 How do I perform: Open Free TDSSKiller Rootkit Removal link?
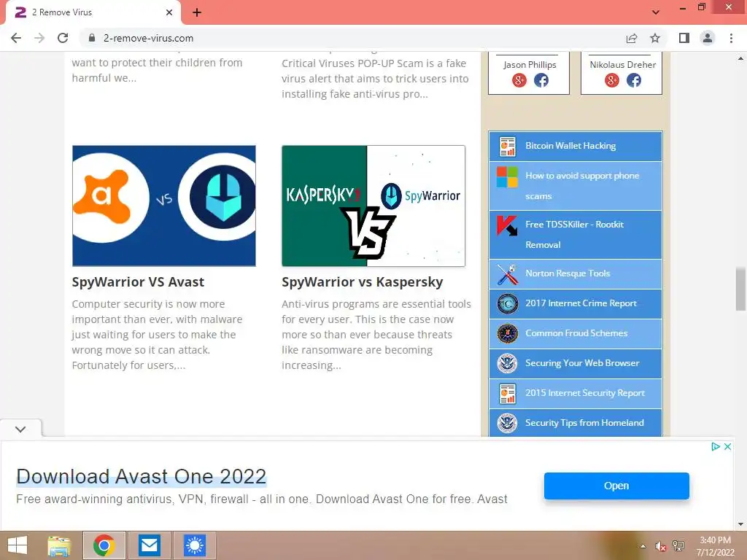(x=575, y=234)
